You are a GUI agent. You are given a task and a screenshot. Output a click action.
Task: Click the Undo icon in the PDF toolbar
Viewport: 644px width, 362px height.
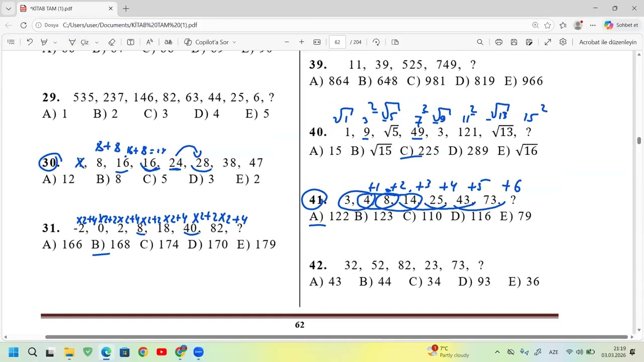click(x=30, y=42)
